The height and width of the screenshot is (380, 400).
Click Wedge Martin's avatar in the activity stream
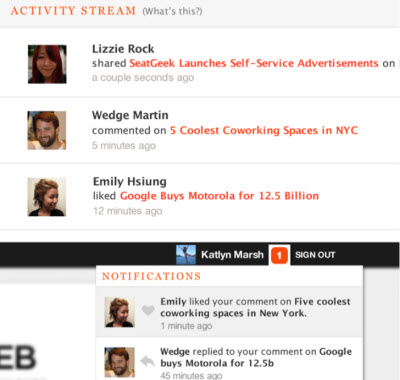click(47, 130)
